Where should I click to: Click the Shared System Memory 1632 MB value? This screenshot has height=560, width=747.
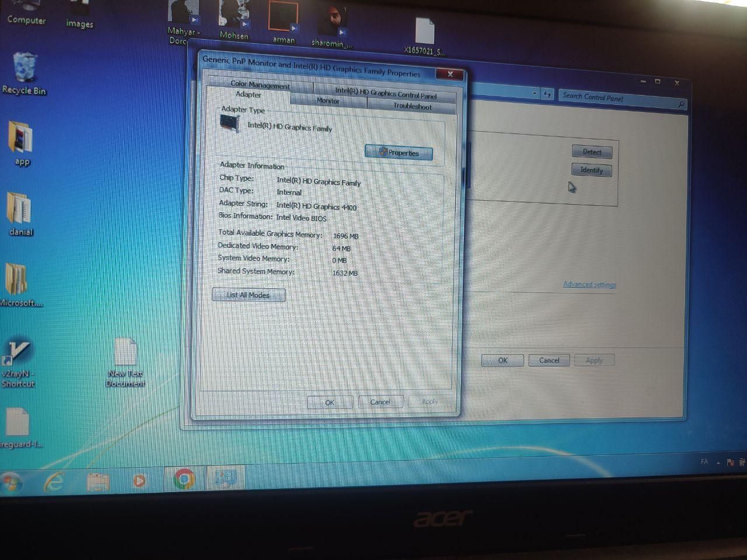[345, 272]
